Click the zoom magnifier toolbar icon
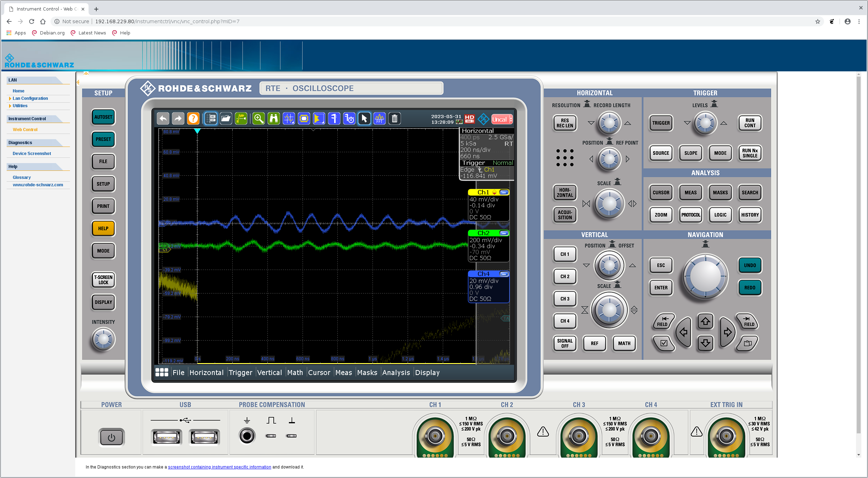This screenshot has height=478, width=868. 259,119
